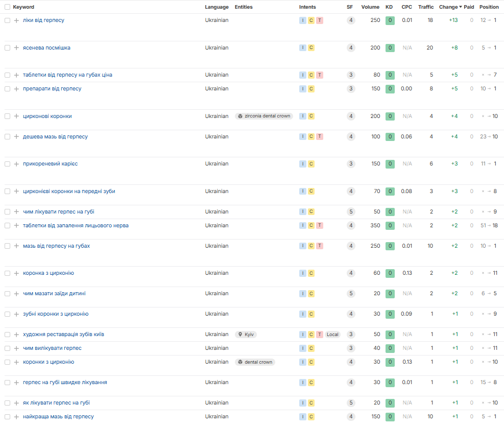Click the position change '51→18' cell
504x427 pixels.
point(489,226)
